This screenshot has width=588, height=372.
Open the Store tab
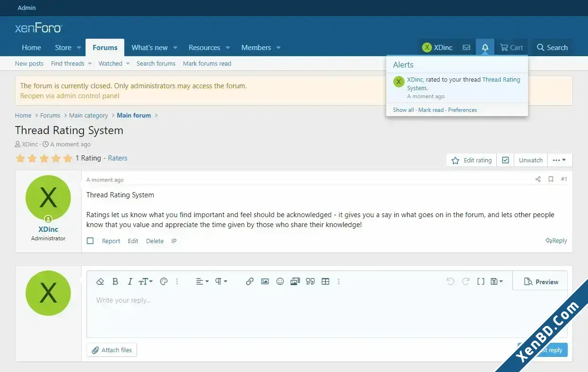click(63, 48)
